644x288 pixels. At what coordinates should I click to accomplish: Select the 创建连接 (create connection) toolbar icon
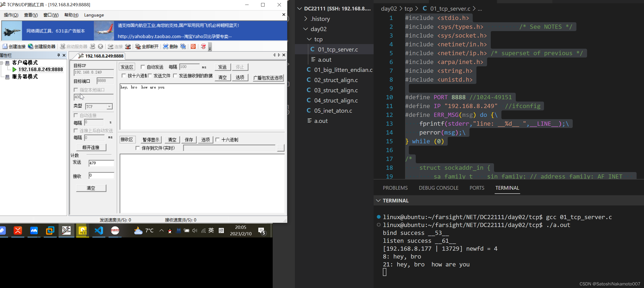click(14, 46)
